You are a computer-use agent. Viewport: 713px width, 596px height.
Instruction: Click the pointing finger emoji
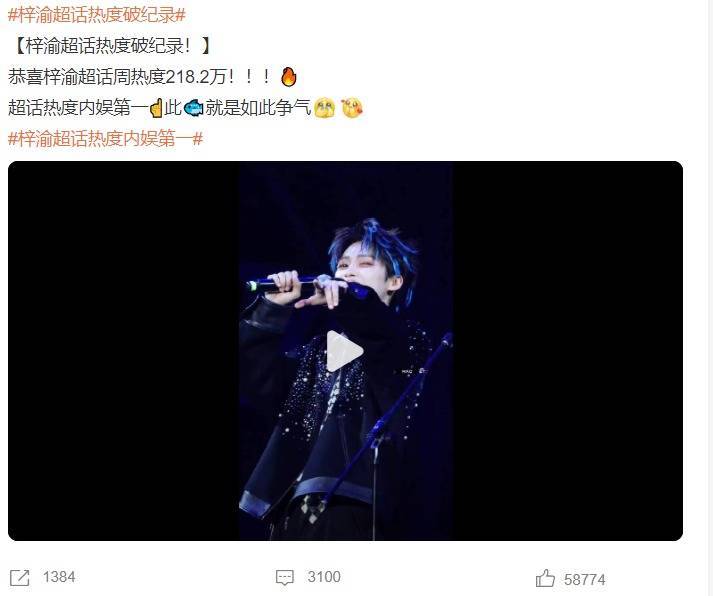click(x=156, y=108)
